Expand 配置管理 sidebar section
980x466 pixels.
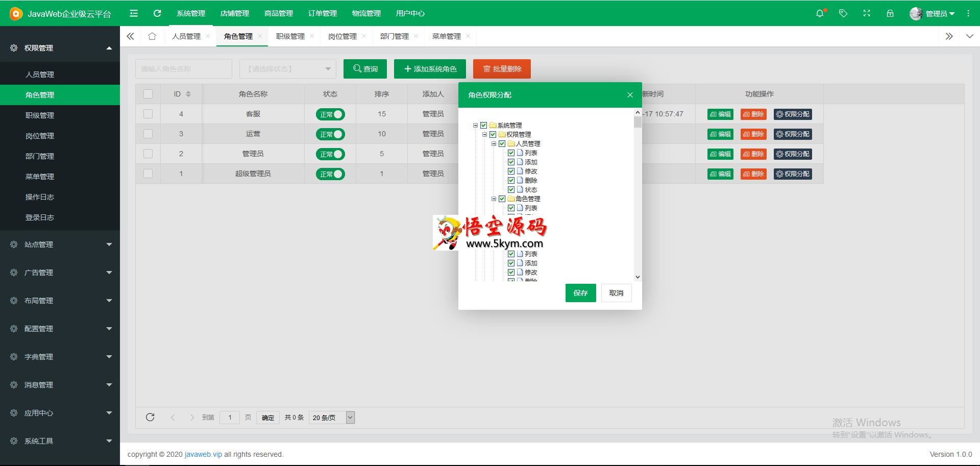pyautogui.click(x=60, y=329)
